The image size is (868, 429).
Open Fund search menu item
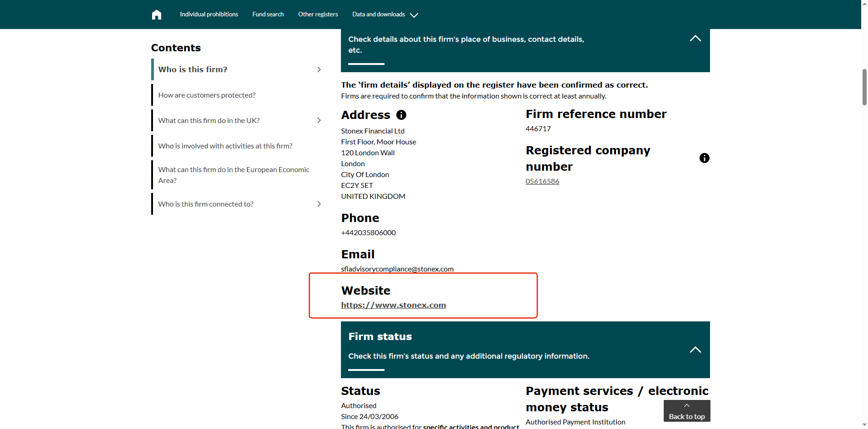(268, 15)
